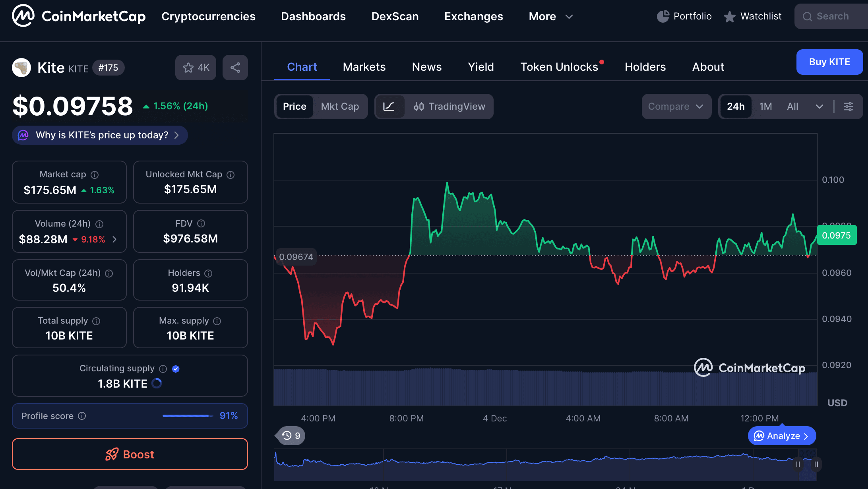
Task: Click the CoinMarketCap logo
Action: pos(78,16)
